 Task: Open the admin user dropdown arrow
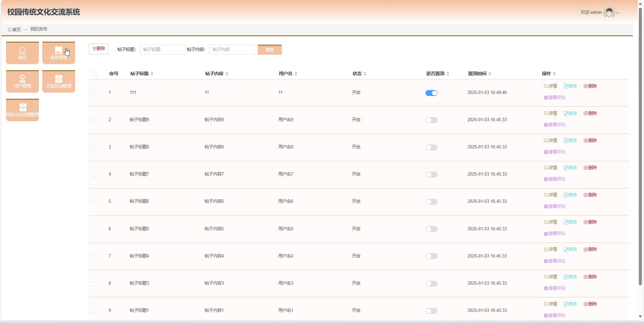coord(618,13)
